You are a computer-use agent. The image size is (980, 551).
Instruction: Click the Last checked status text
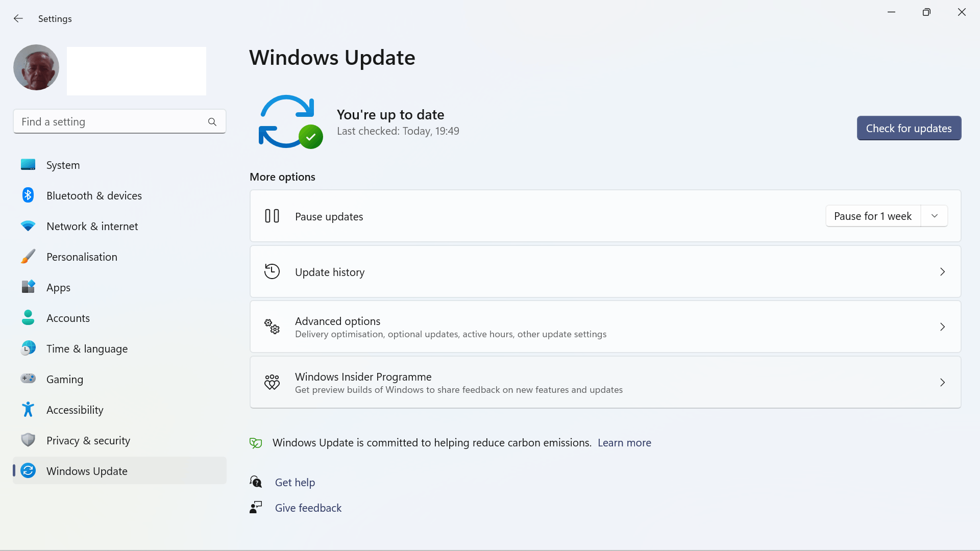coord(398,131)
